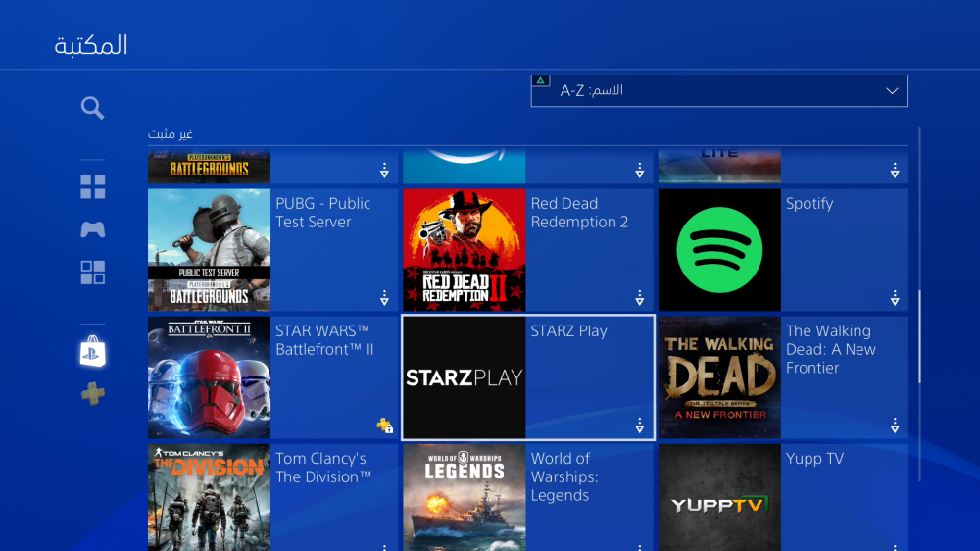Viewport: 980px width, 551px height.
Task: Click the download arrow on The Walking Dead tile
Action: [895, 426]
